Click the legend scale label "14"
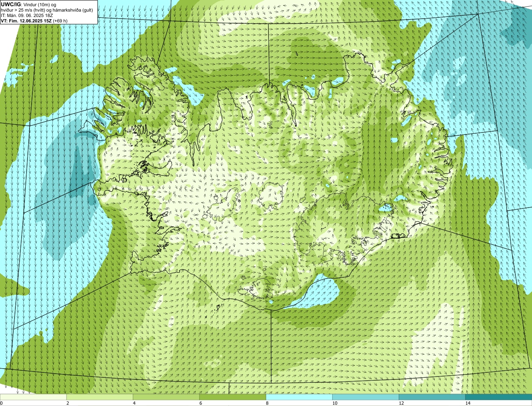The height and width of the screenshot is (406, 532). [x=468, y=403]
